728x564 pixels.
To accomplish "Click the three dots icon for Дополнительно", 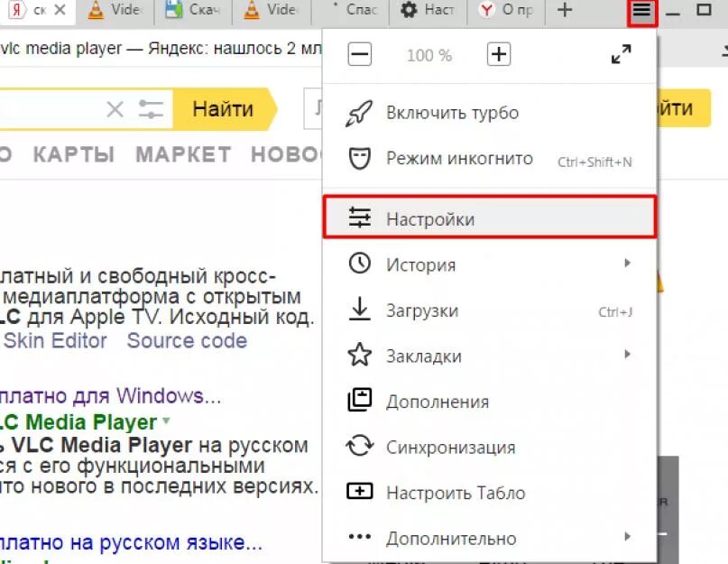I will coord(360,537).
